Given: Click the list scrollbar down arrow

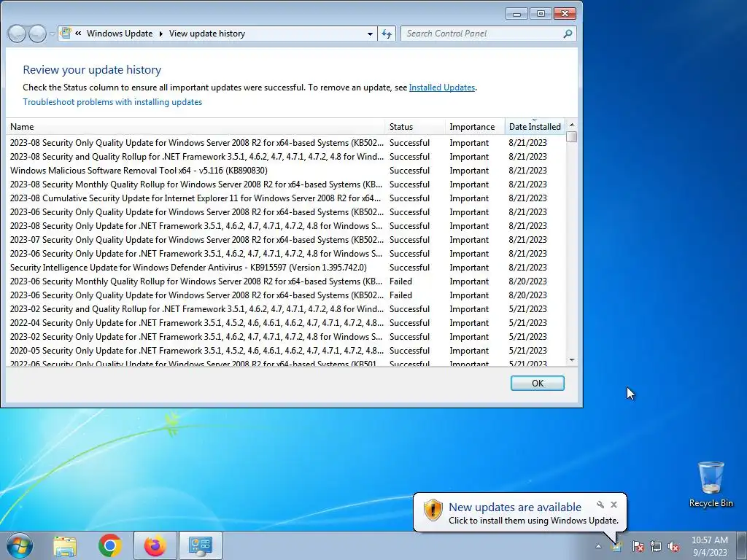Looking at the screenshot, I should point(572,360).
